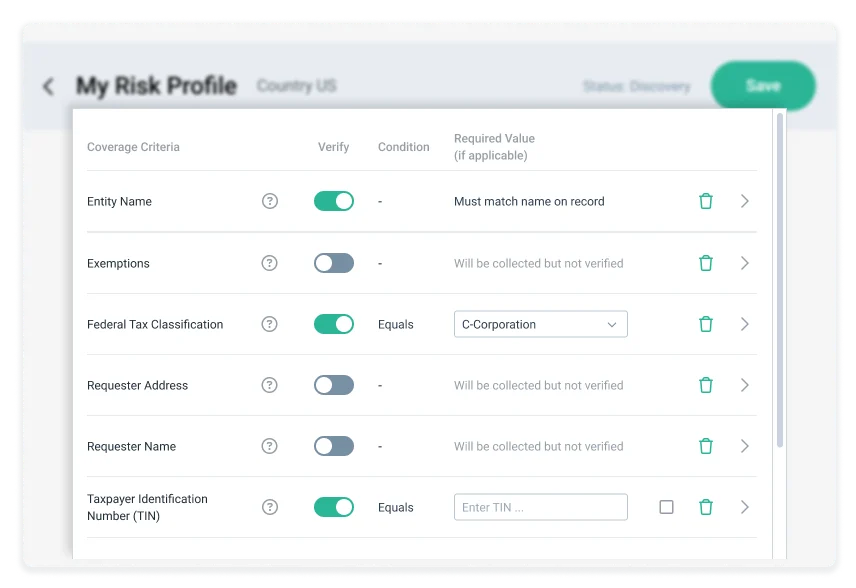Expand the Requester Name row chevron
Image resolution: width=856 pixels, height=588 pixels.
745,447
